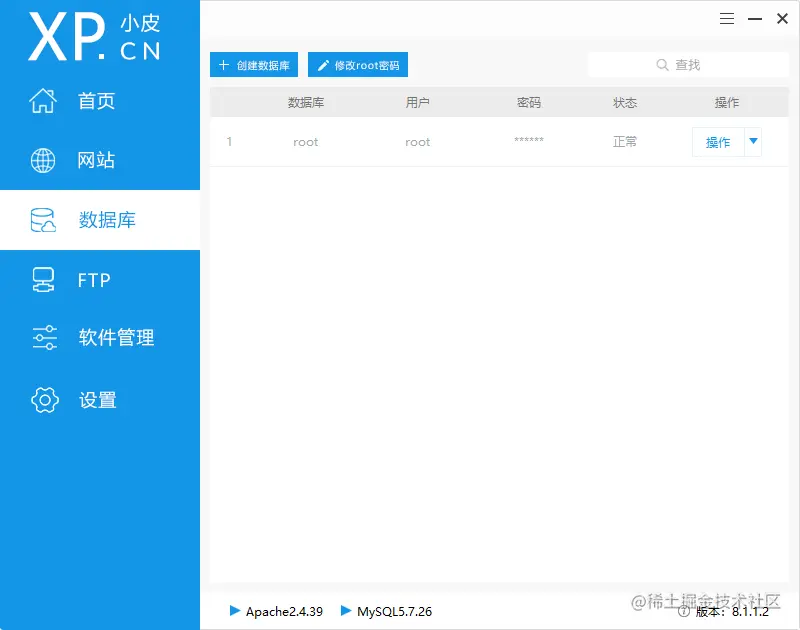Click the 密码 column header
800x630 pixels.
(529, 103)
